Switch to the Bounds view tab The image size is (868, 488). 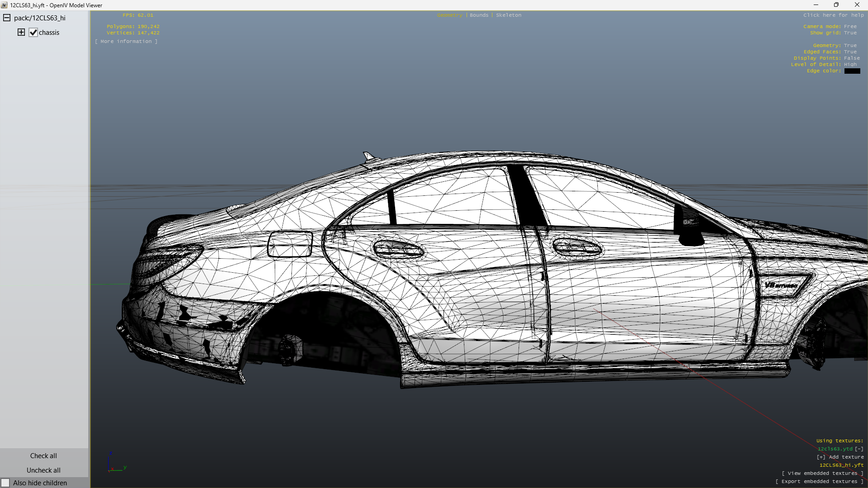pos(479,15)
